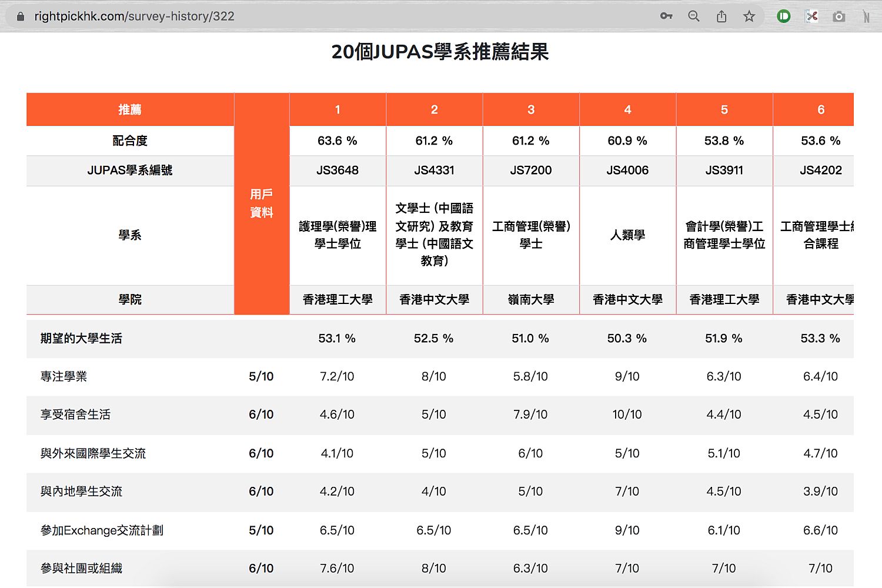Viewport: 882px width, 588px height.
Task: Click 6.6/10 in the 參加Exchange交流計劃 row
Action: coord(820,531)
